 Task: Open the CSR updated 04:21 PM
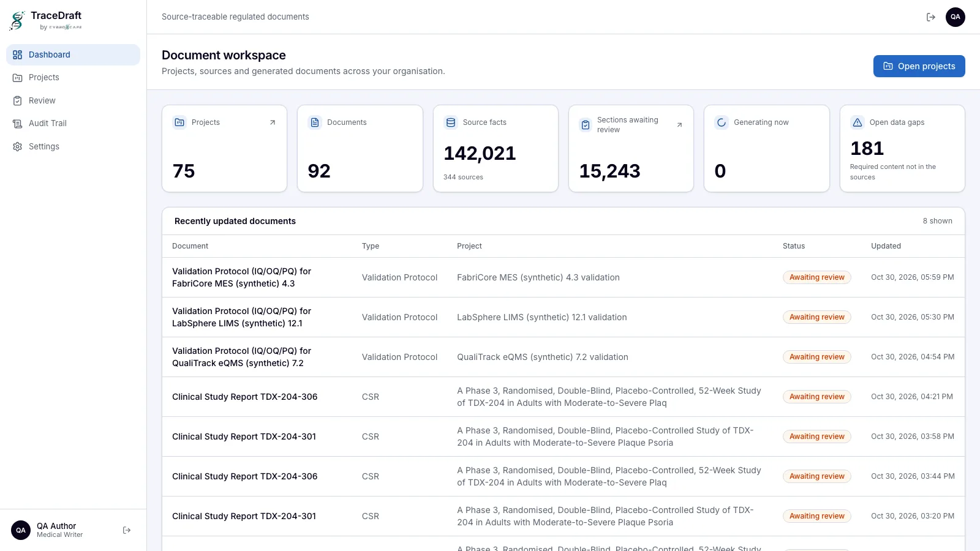coord(244,397)
